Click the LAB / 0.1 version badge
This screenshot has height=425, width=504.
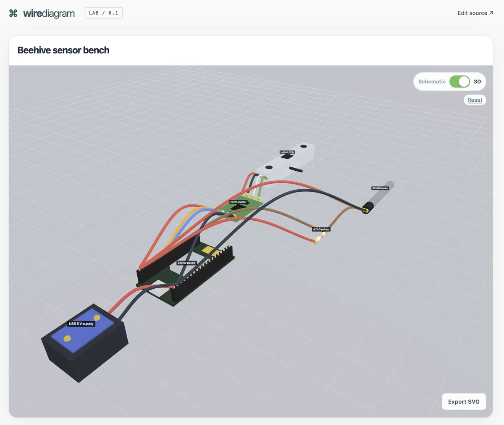coord(104,13)
